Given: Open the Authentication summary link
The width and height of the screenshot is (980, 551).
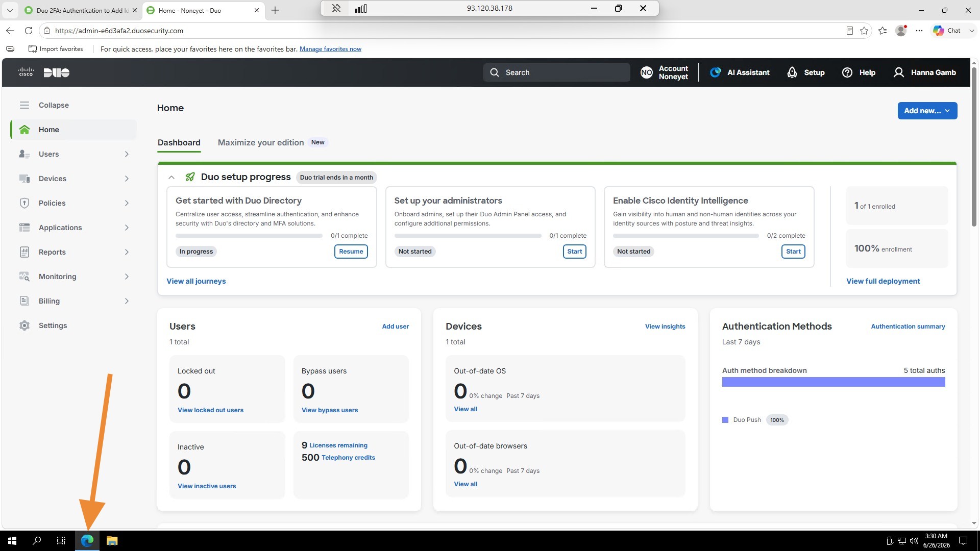Looking at the screenshot, I should [x=908, y=327].
